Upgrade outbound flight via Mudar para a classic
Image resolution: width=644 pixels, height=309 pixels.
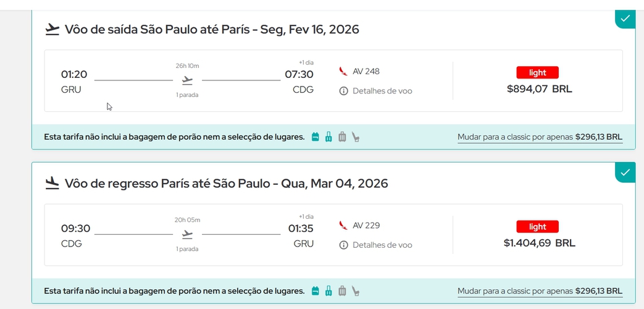[x=540, y=137]
